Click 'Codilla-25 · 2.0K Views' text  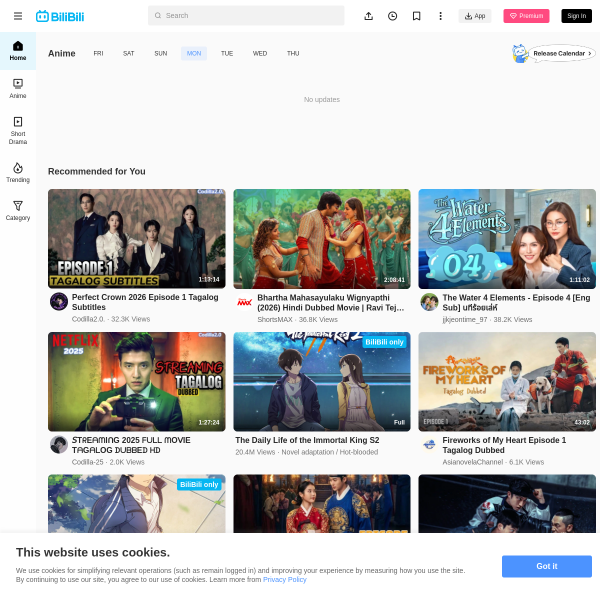coord(108,462)
